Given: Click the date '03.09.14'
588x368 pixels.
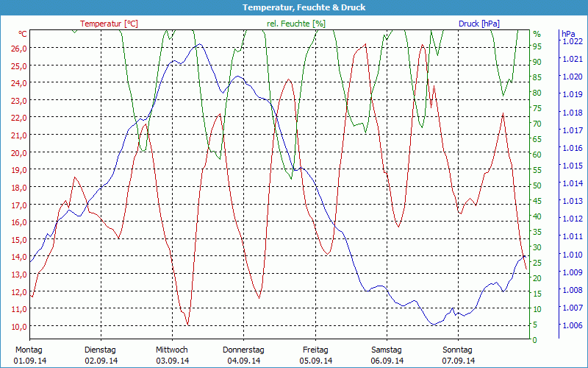Looking at the screenshot, I should (173, 361).
